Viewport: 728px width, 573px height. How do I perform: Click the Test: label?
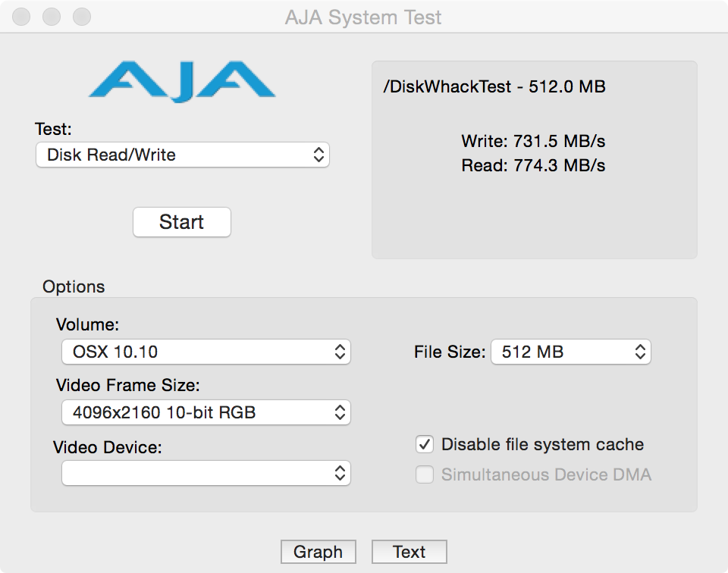[x=53, y=129]
